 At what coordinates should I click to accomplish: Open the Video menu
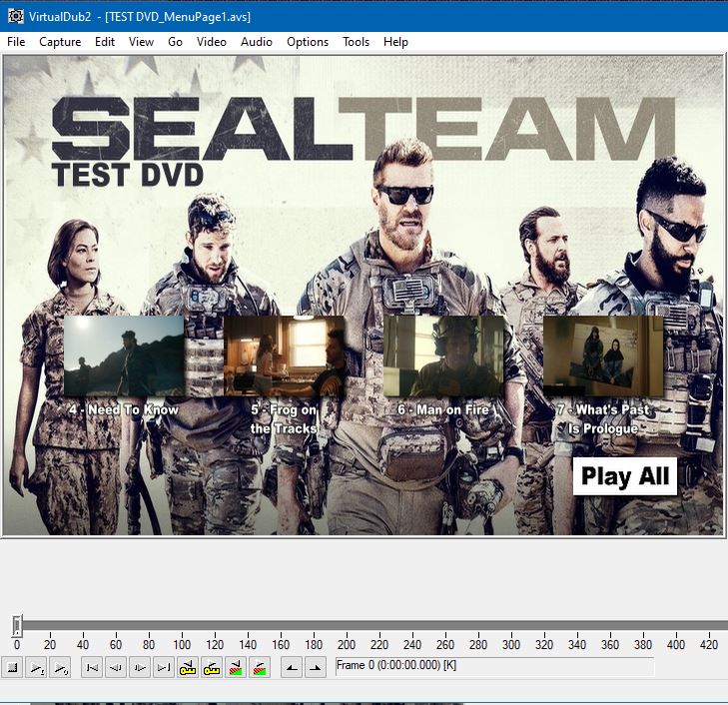212,42
